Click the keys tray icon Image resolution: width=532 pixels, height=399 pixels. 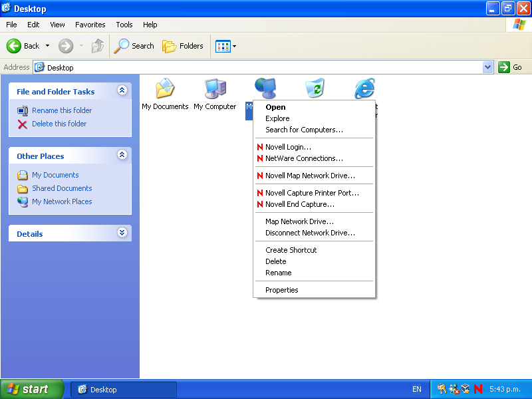(442, 389)
